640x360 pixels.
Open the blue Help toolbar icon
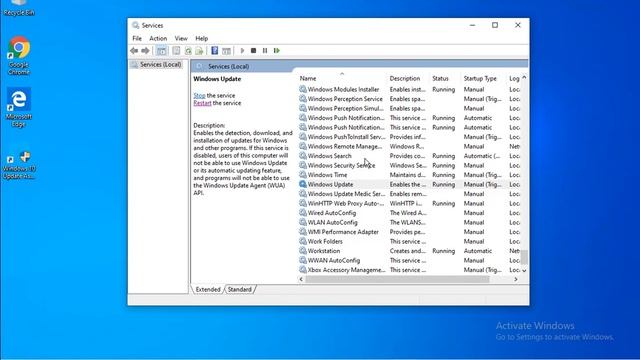click(215, 51)
